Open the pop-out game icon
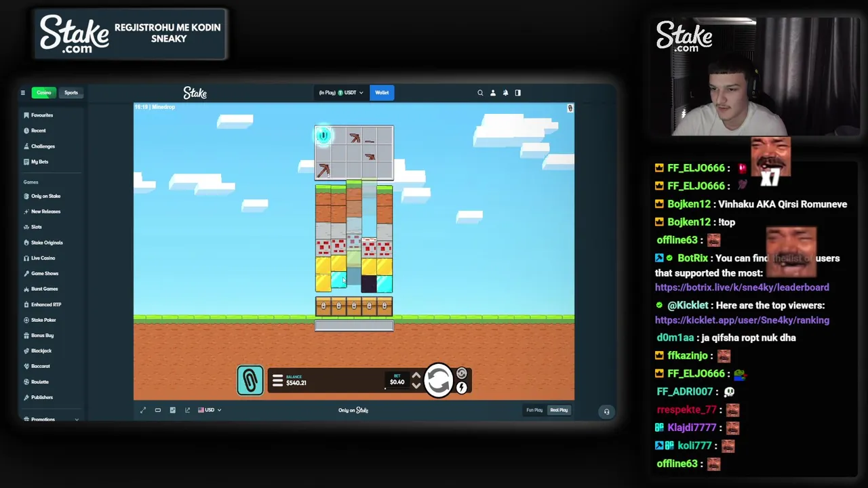The image size is (868, 488). 188,410
